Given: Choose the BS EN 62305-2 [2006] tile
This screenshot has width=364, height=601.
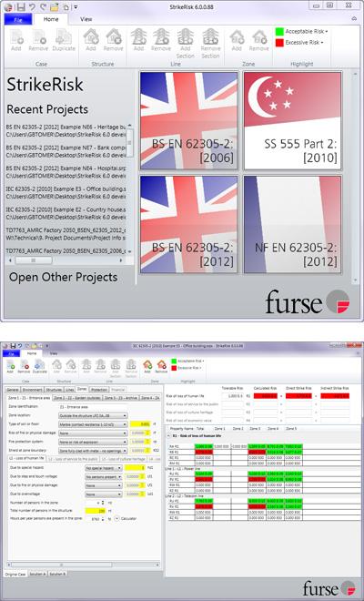Looking at the screenshot, I should [x=188, y=121].
